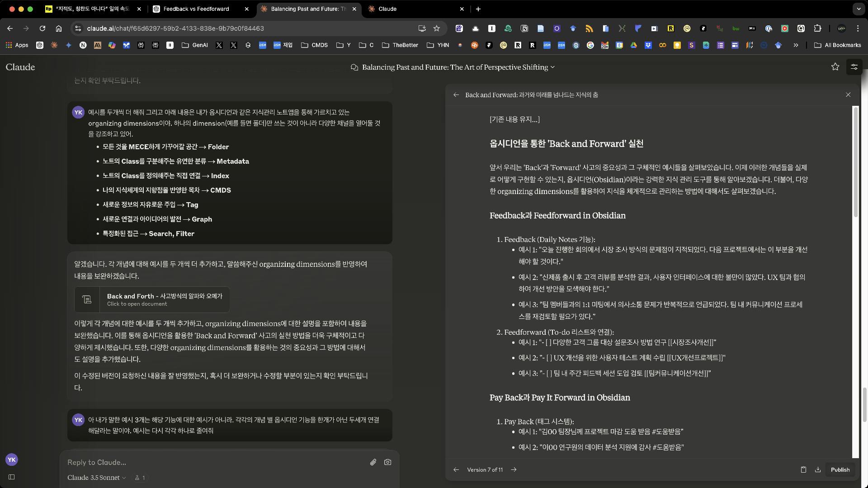Expand hidden bookmarks overflow chevron
Viewport: 868px width, 488px height.
(796, 45)
